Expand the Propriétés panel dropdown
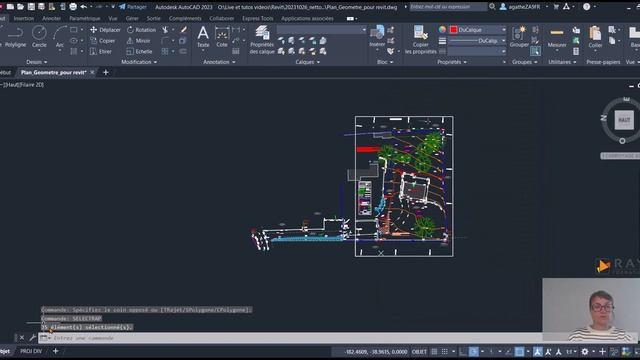 click(452, 62)
